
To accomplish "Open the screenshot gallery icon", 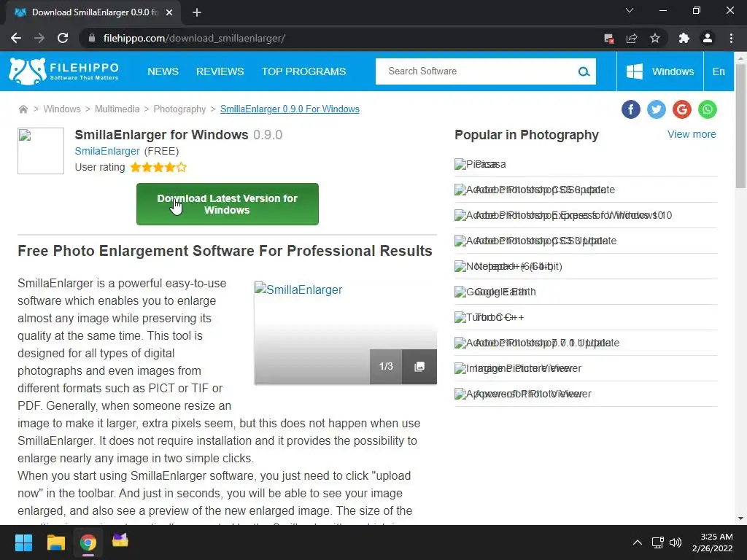I will tap(419, 366).
